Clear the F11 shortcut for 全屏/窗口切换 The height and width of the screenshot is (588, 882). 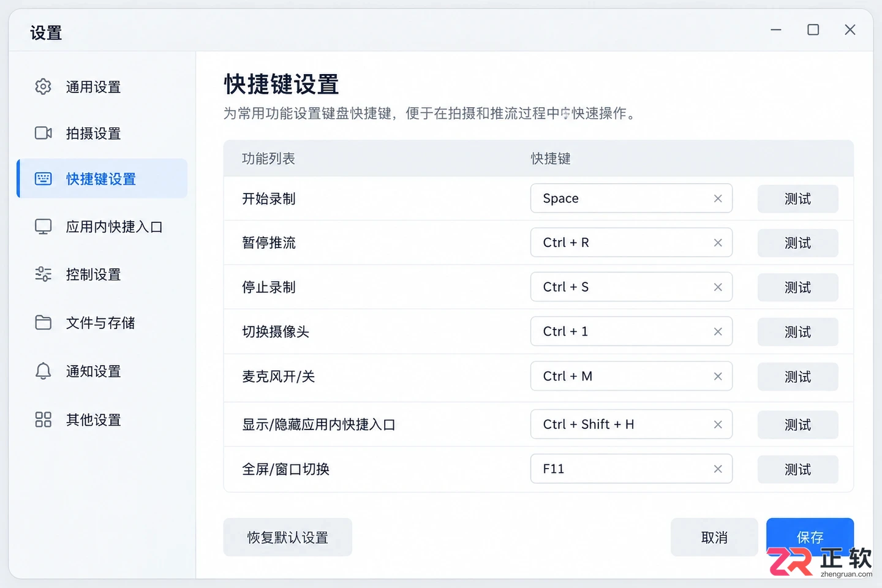click(718, 469)
